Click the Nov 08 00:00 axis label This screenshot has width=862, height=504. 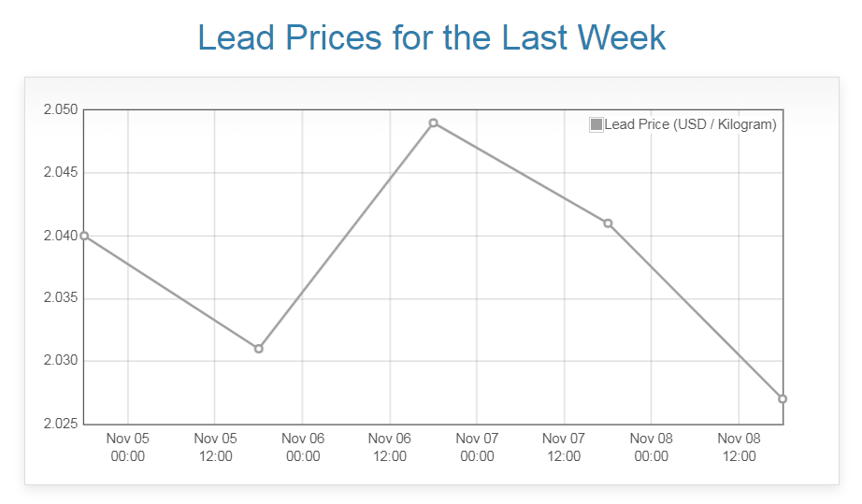coord(652,447)
